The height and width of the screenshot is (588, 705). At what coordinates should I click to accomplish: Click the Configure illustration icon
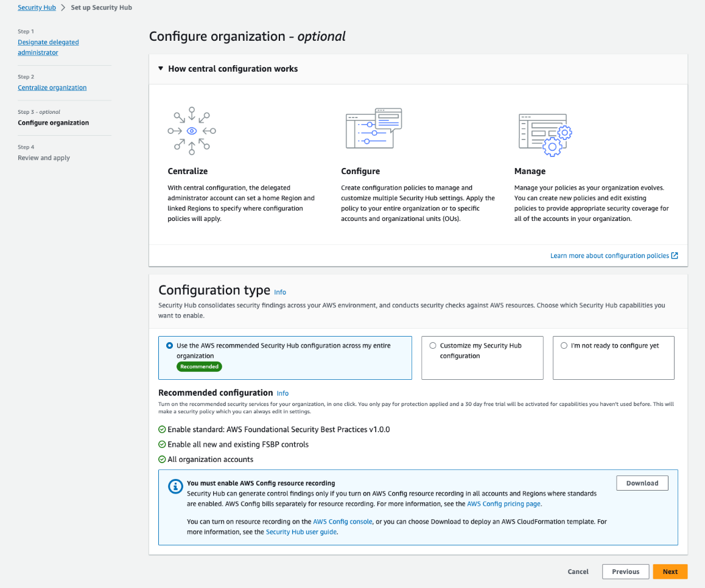click(373, 128)
